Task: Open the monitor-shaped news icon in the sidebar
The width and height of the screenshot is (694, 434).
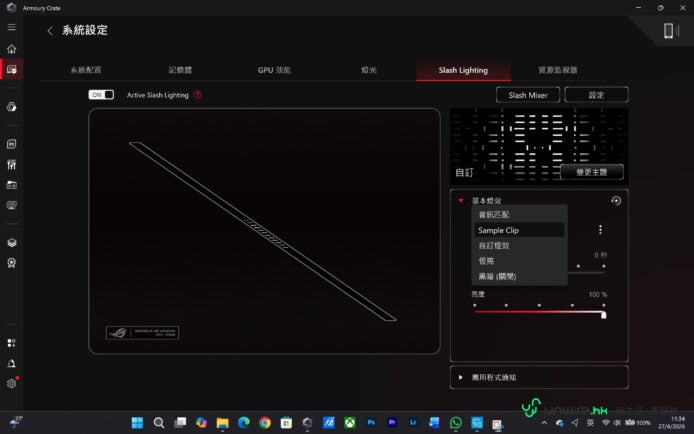Action: [x=12, y=205]
